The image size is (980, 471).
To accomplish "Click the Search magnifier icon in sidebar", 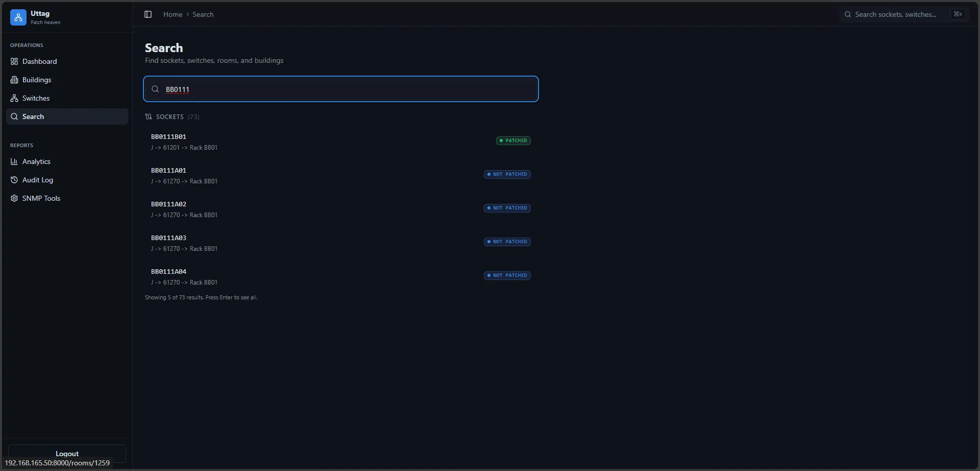I will click(x=14, y=116).
